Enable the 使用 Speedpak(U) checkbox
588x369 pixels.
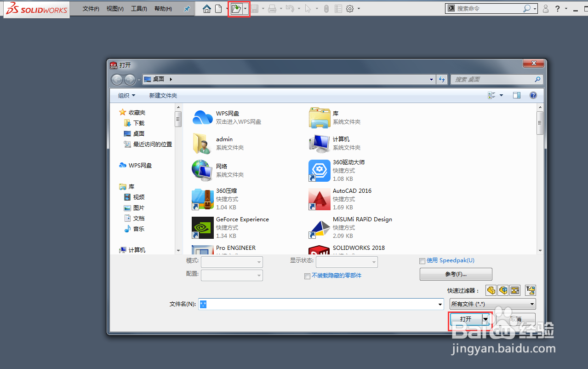point(422,261)
